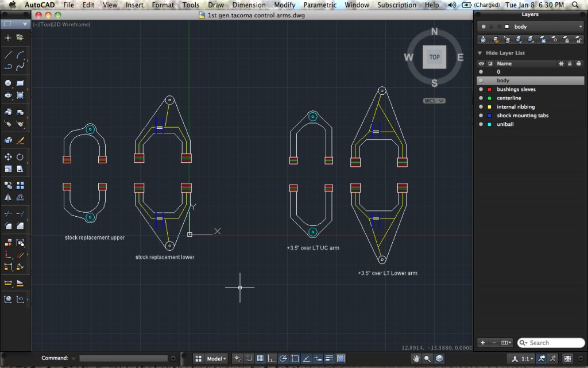Open the Insert menu
This screenshot has height=368, width=588.
click(134, 5)
